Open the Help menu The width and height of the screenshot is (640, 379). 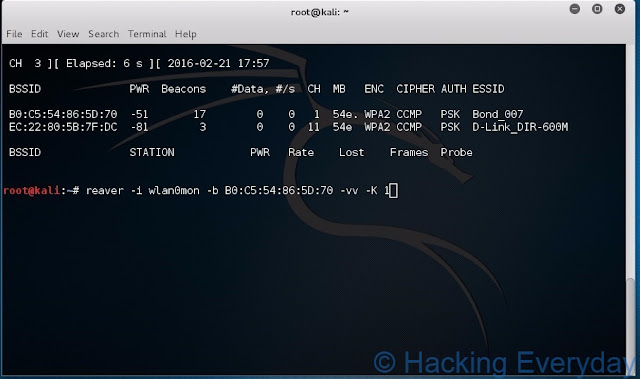coord(186,34)
